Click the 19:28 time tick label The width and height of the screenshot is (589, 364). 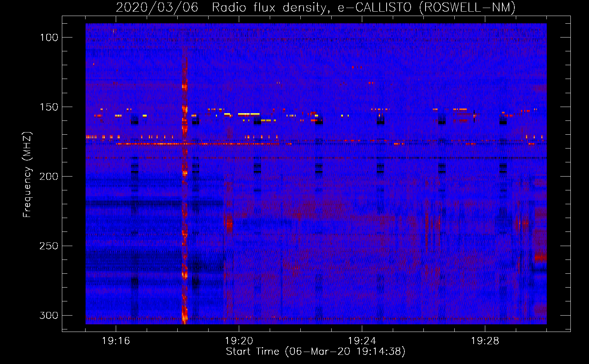[x=485, y=341]
